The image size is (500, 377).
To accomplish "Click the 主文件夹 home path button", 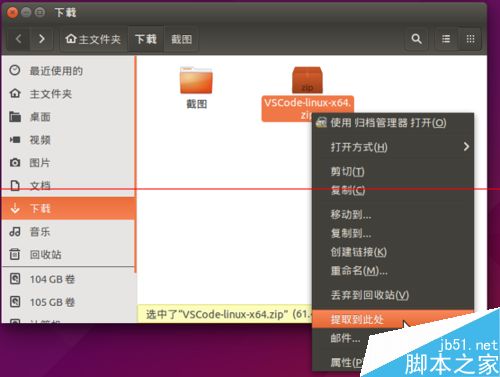I will point(93,39).
